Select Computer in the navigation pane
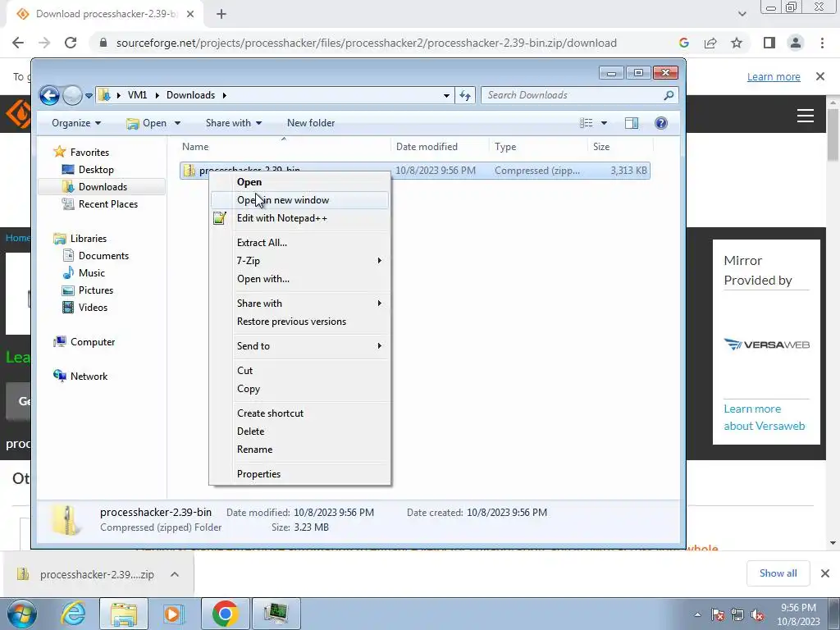Viewport: 840px width, 630px height. [x=84, y=342]
